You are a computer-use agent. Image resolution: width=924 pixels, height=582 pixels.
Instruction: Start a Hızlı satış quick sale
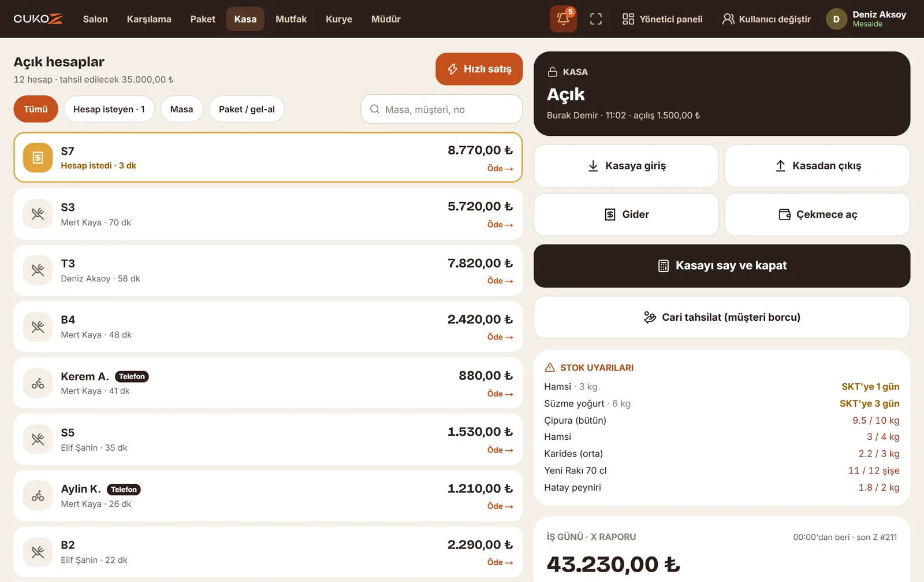point(479,69)
